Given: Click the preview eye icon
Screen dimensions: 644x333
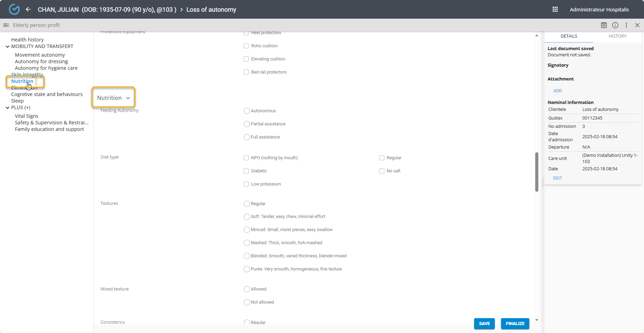Looking at the screenshot, I should pos(604,25).
